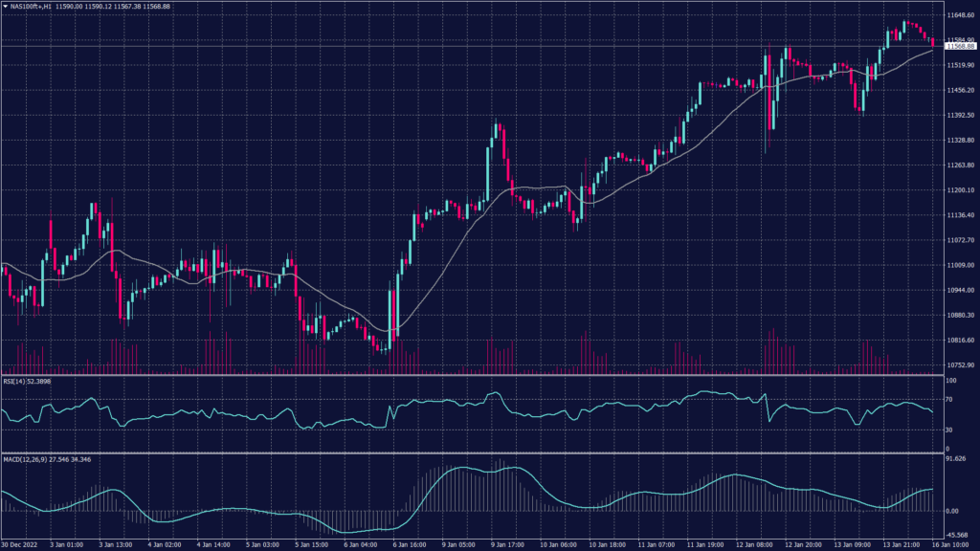
Task: Click the RSI 30 level scale label
Action: point(948,430)
